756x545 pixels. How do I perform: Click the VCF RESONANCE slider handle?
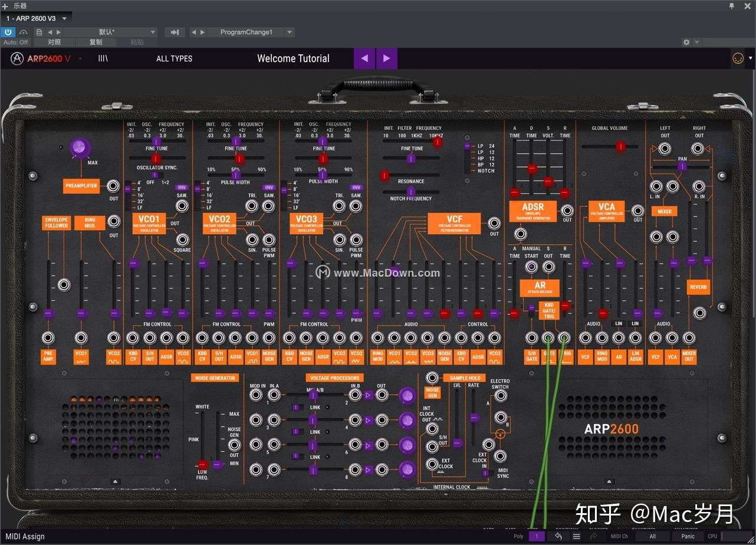[x=384, y=175]
